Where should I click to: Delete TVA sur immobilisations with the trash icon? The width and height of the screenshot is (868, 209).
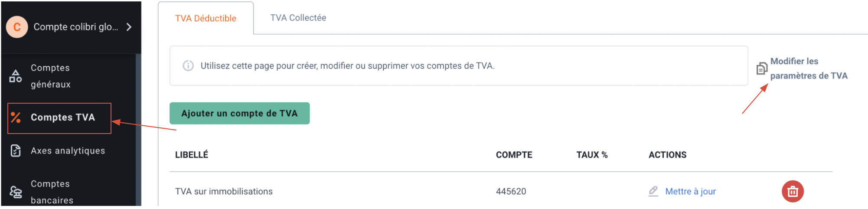[x=793, y=191]
